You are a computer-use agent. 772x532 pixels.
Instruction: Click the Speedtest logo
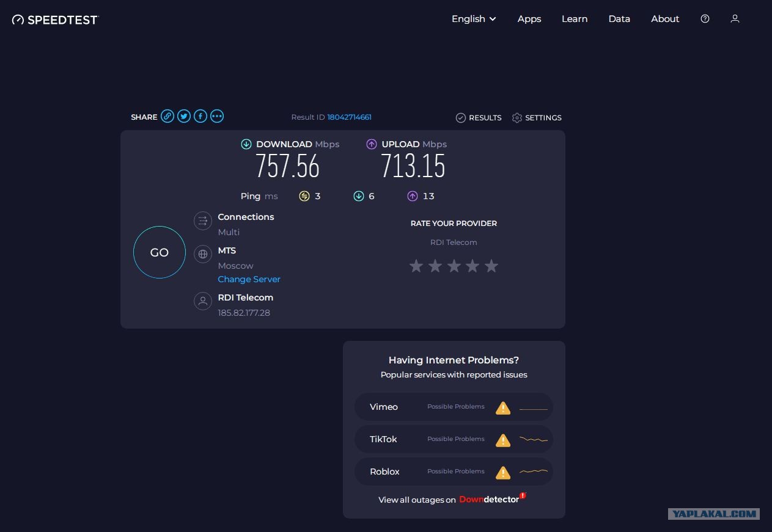[55, 20]
